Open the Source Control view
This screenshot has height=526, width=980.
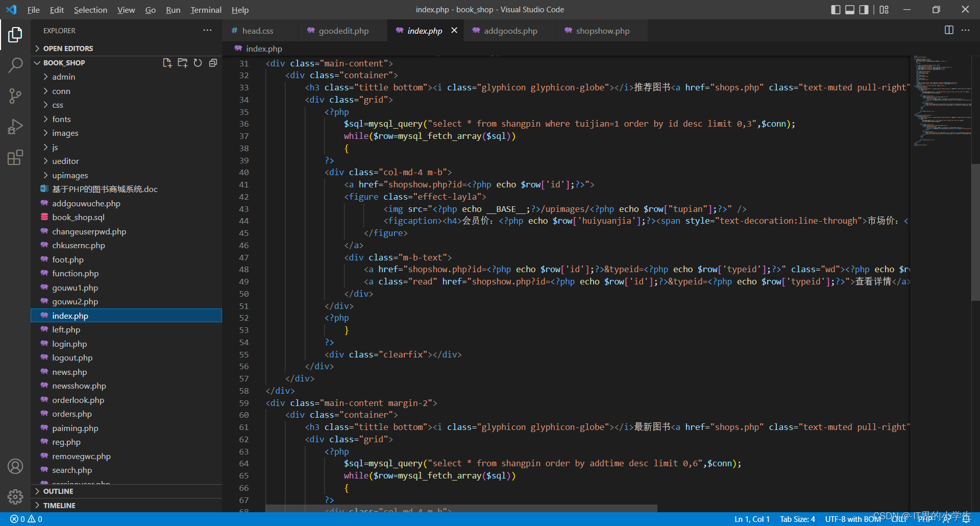click(15, 96)
